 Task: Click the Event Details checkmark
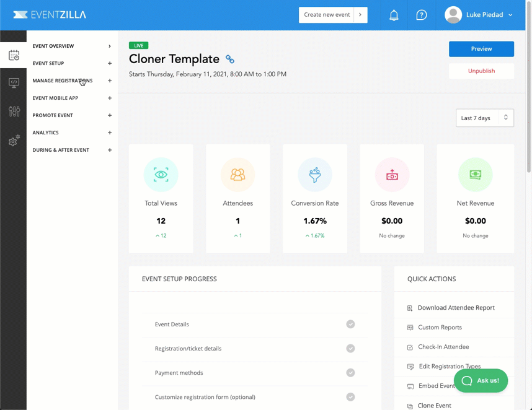pos(350,325)
